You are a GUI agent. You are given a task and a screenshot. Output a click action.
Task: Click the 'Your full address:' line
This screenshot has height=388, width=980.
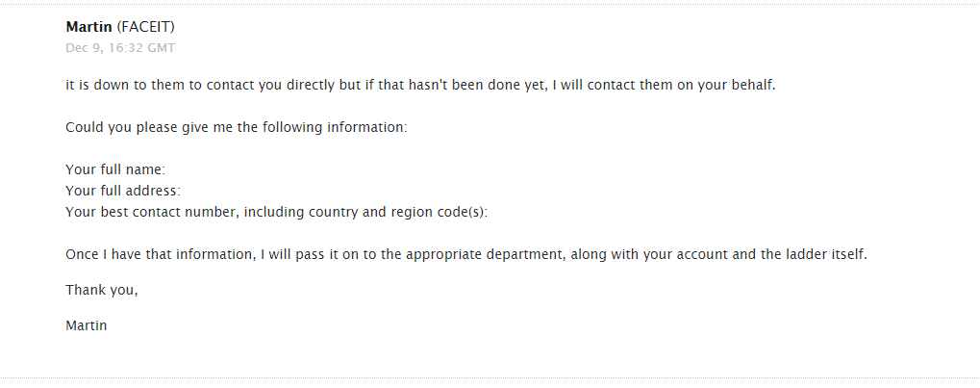[123, 191]
